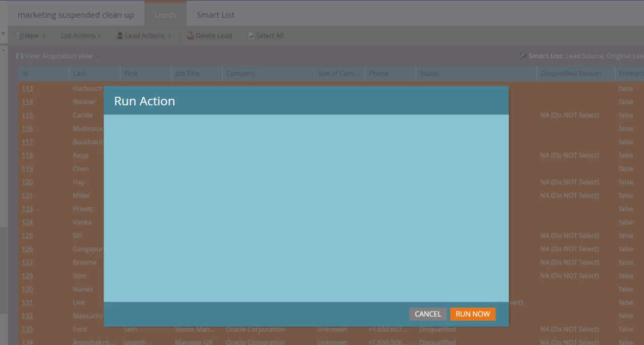Click the Status column header
The width and height of the screenshot is (644, 345).
pyautogui.click(x=476, y=73)
